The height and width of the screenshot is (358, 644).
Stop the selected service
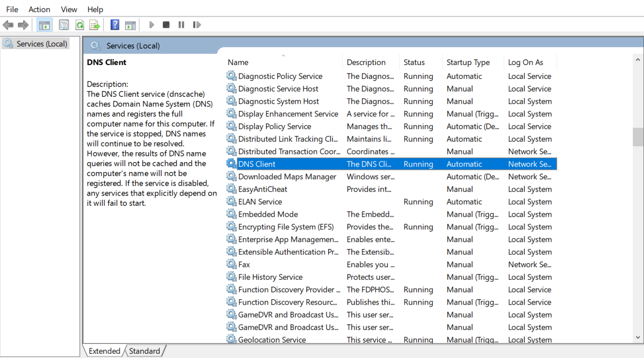[166, 24]
